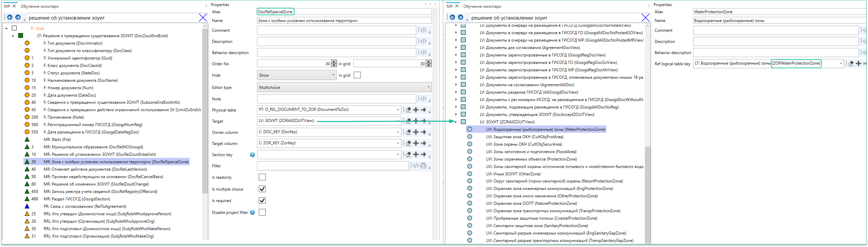The height and width of the screenshot is (247, 868).
Task: Open the Ref logical table key dropdown
Action: tap(768, 64)
